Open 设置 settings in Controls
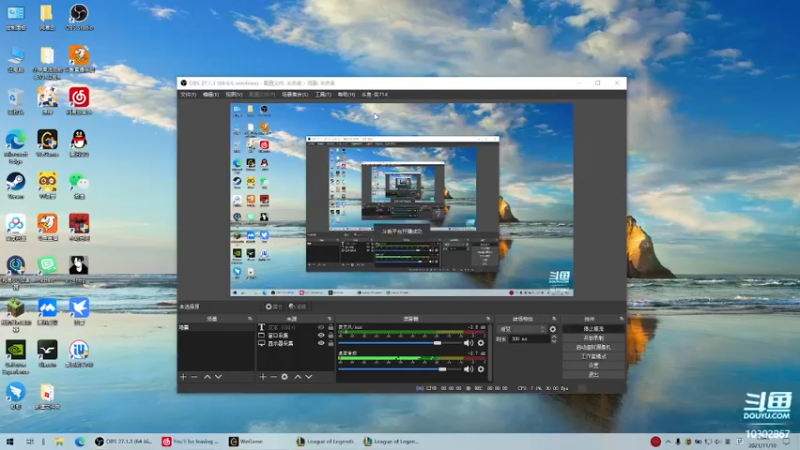 point(593,365)
